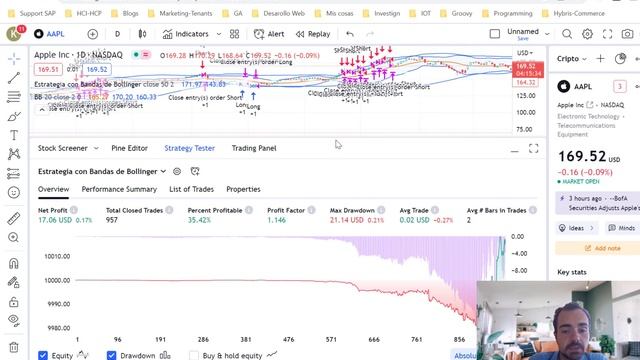The height and width of the screenshot is (360, 640).
Task: Open the Cripto watchlist dropdown
Action: (572, 59)
